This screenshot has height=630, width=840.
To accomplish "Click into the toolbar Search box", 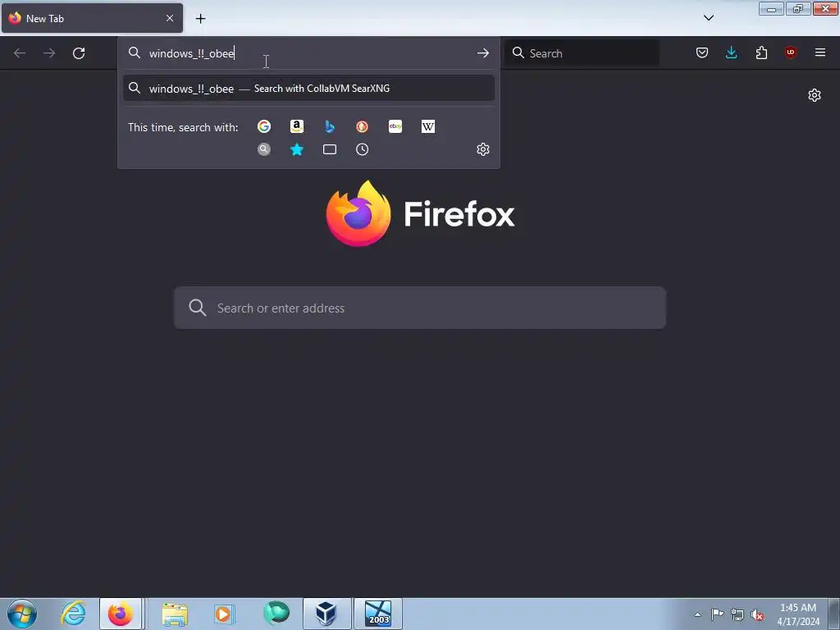I will click(x=582, y=53).
